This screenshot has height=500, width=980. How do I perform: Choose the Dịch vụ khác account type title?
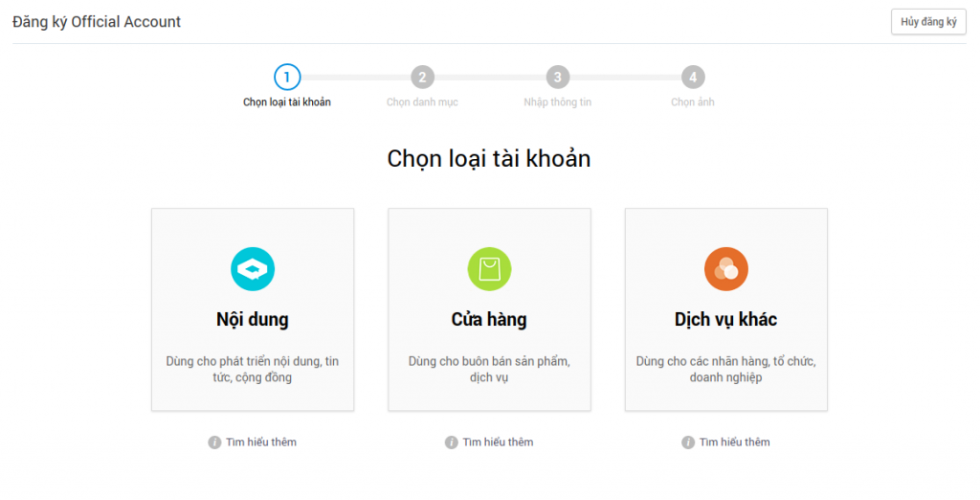coord(726,320)
